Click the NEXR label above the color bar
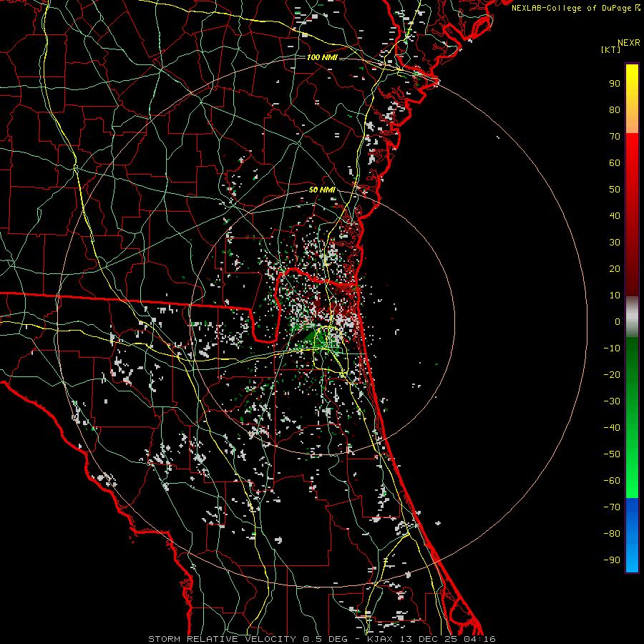 pos(628,42)
